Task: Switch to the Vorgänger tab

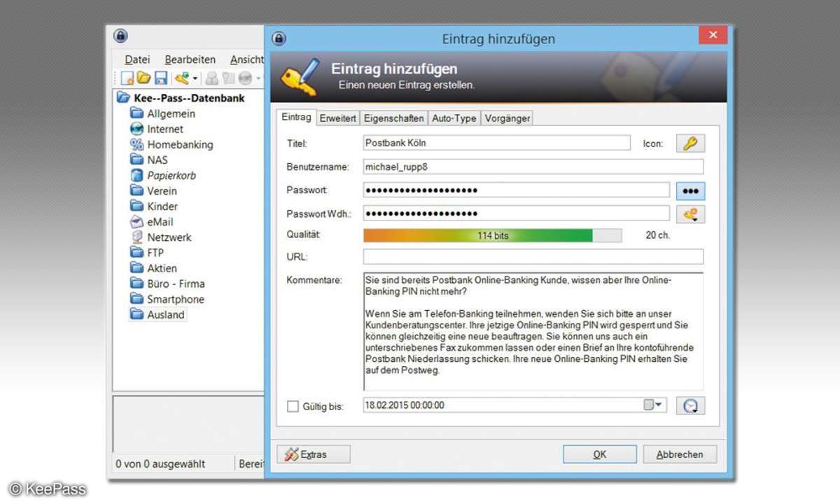Action: (507, 118)
